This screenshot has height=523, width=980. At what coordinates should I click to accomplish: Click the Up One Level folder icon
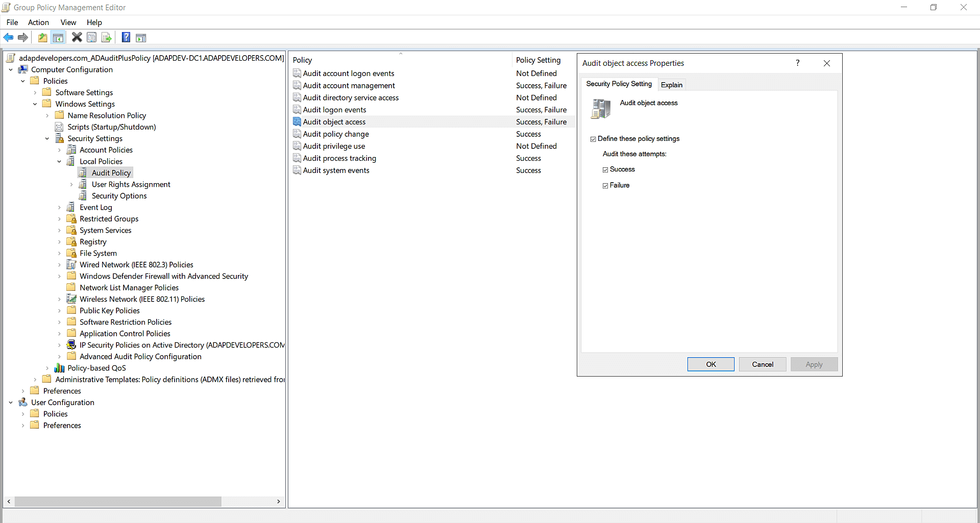pos(43,37)
